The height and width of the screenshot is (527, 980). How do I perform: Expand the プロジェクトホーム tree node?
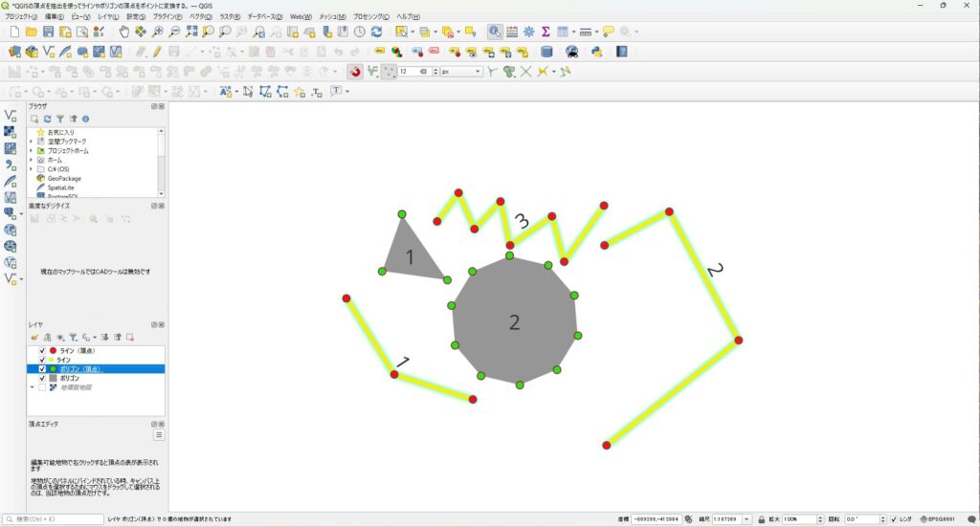point(32,151)
